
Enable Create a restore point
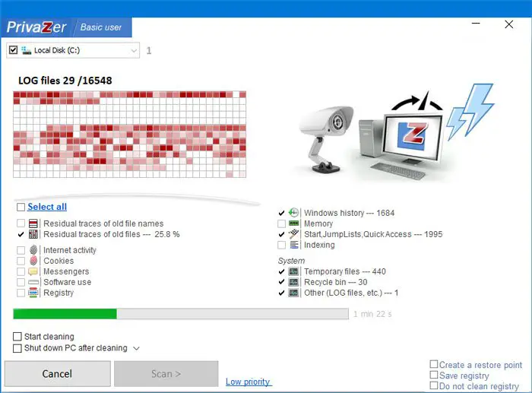pos(434,364)
